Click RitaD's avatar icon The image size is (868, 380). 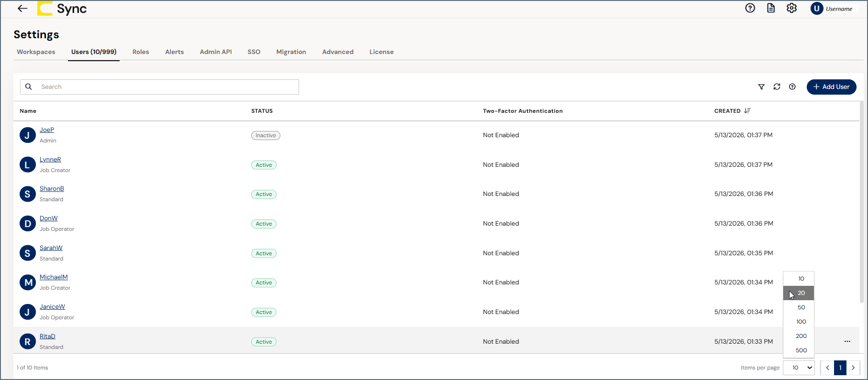click(x=28, y=342)
